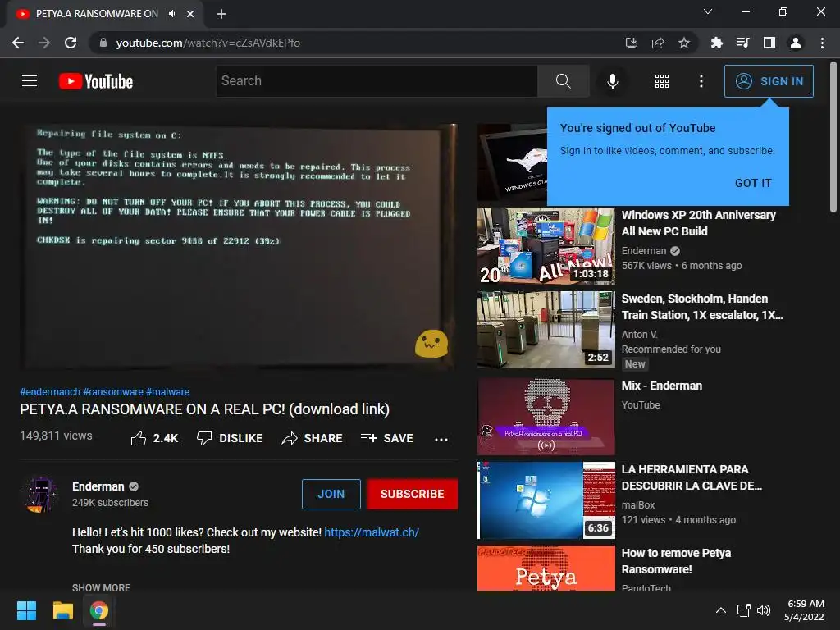Share the video
This screenshot has width=840, height=630.
312,438
